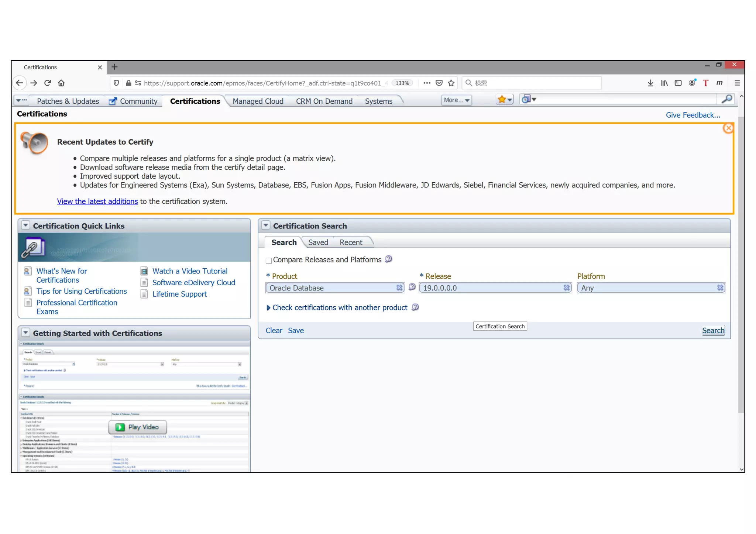Click the tracking protection shield icon

116,83
